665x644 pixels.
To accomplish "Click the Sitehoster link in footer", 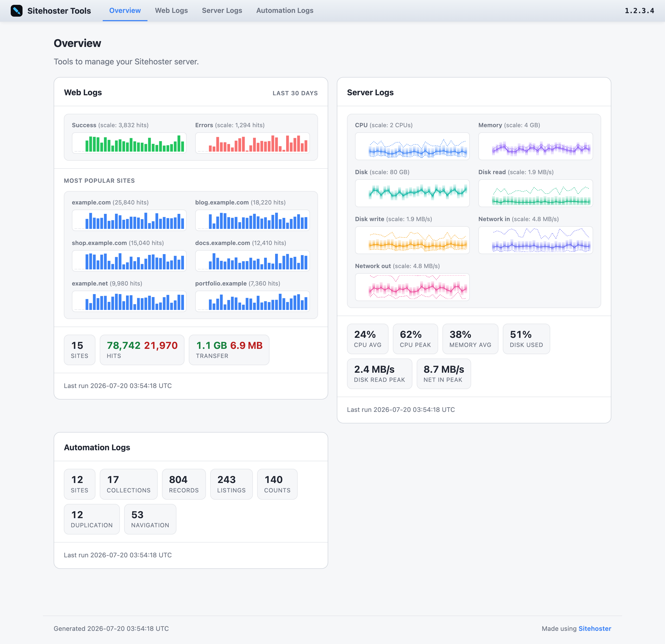I will point(595,628).
